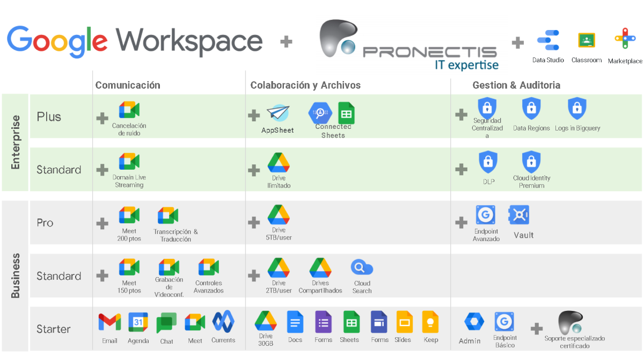
Task: Click the Pronectis logo
Action: (x=409, y=45)
